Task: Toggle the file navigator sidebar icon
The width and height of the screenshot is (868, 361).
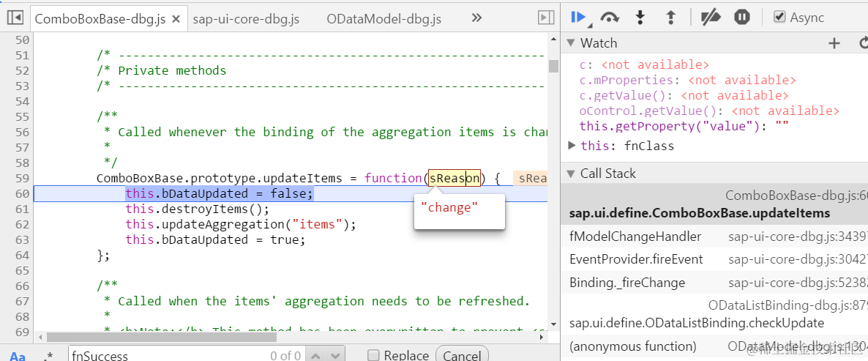Action: pyautogui.click(x=15, y=18)
